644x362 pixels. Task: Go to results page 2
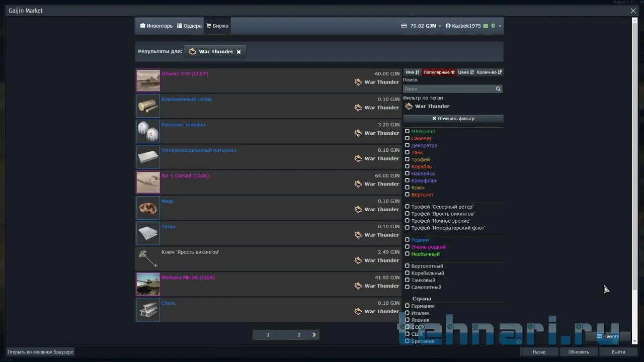(299, 335)
